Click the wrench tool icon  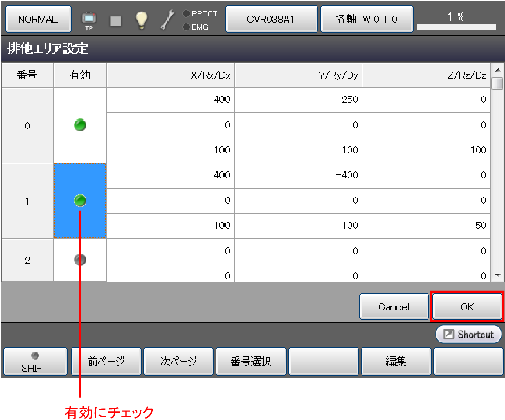(x=167, y=19)
